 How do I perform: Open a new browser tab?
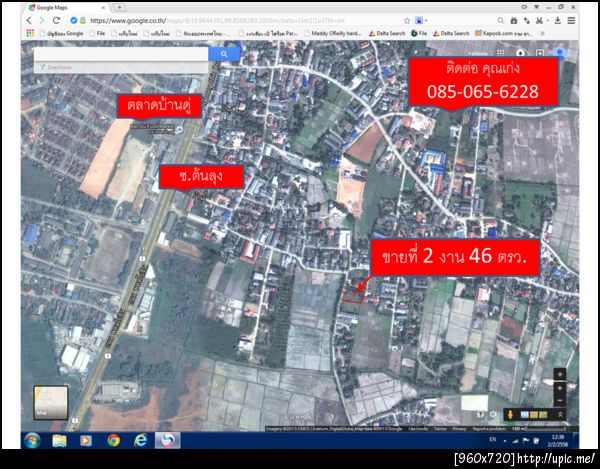[x=120, y=7]
